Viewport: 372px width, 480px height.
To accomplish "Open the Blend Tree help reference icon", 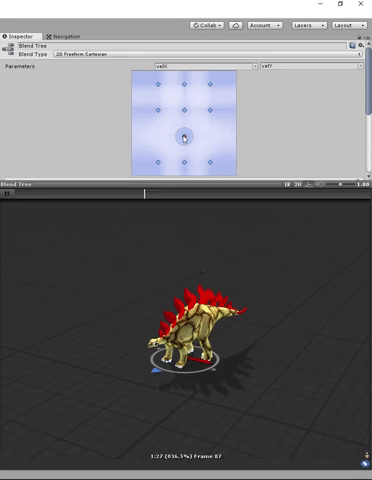I will (353, 46).
